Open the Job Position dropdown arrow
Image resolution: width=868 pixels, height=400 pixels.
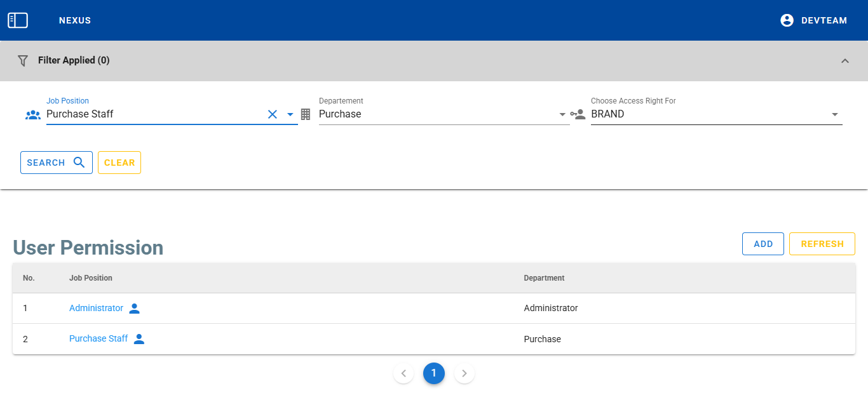(x=290, y=114)
